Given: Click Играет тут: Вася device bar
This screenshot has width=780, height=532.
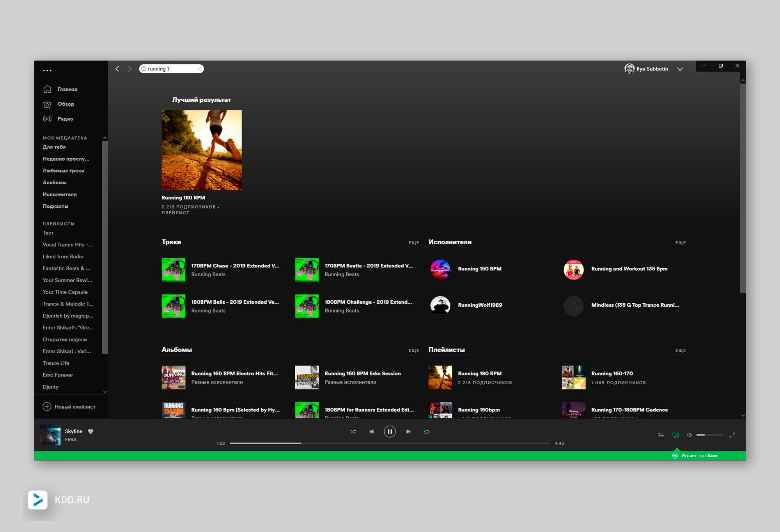Looking at the screenshot, I should click(x=390, y=456).
